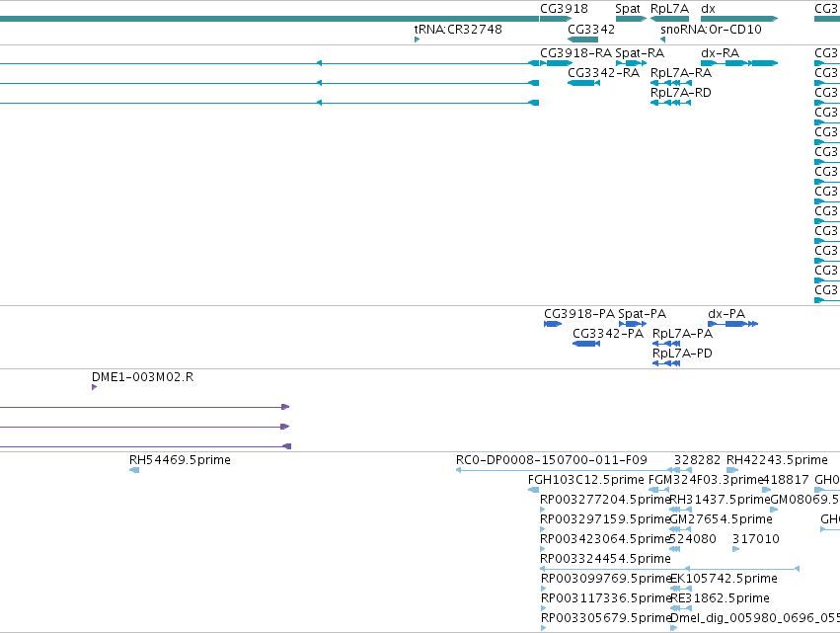Select EST RP003277204.5prime
Viewport: 840px width, 633px height.
click(x=543, y=510)
